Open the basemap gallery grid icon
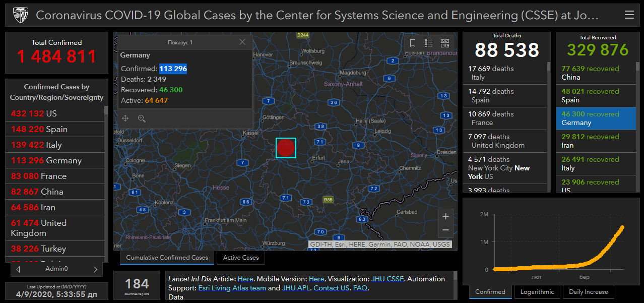This screenshot has width=644, height=303. [x=445, y=43]
